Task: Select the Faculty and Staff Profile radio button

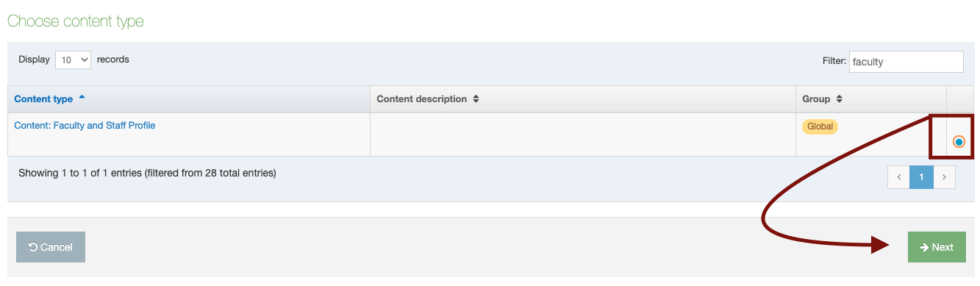Action: pos(959,142)
